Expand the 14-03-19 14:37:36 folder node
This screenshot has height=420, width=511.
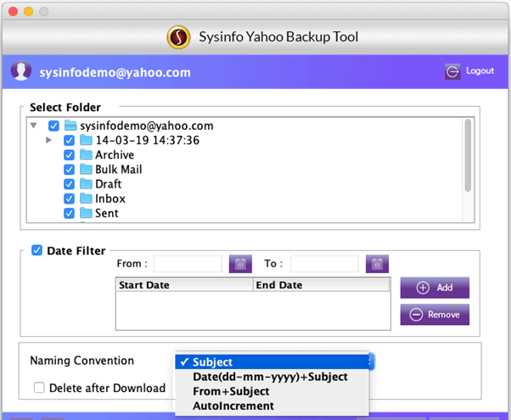click(x=49, y=140)
